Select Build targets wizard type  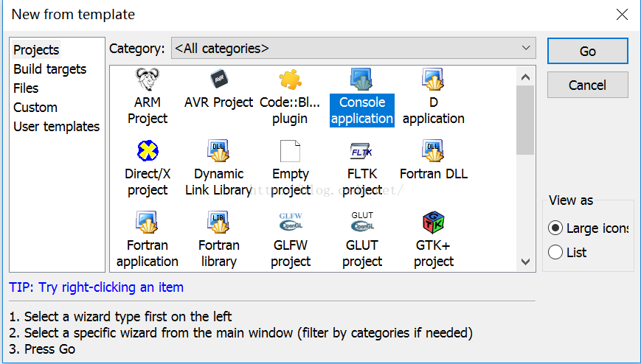coord(50,69)
